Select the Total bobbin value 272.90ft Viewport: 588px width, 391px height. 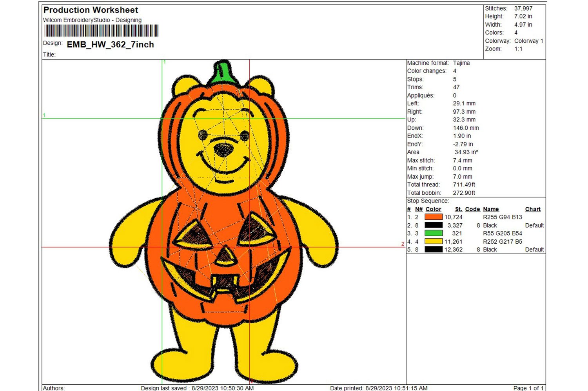(464, 193)
